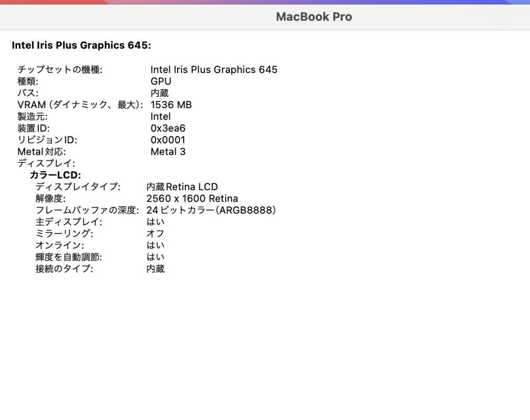Click the 製造元 label
This screenshot has height=420, width=530.
pyautogui.click(x=33, y=117)
